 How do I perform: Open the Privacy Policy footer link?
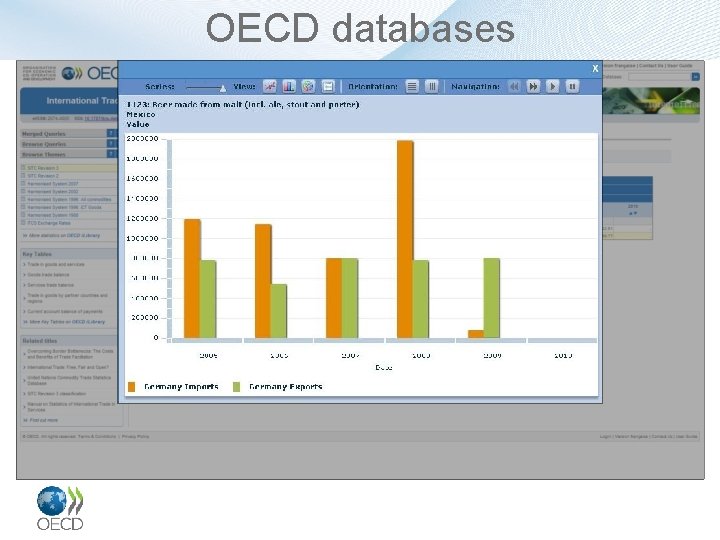pos(135,436)
